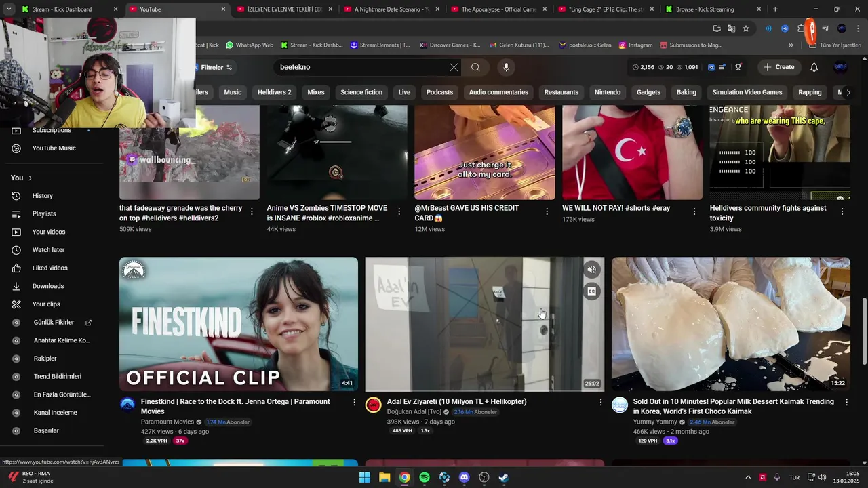Start voice search with microphone
The width and height of the screenshot is (868, 488).
(506, 67)
